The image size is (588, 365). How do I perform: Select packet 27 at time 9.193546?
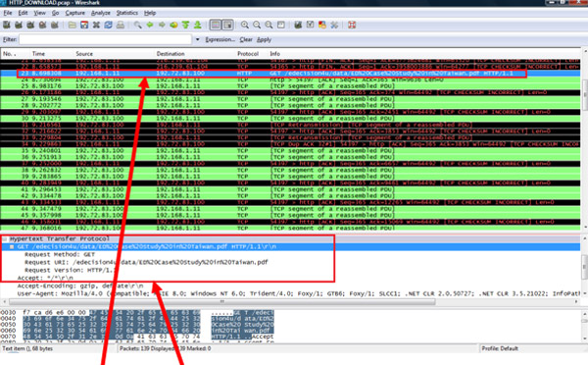(x=290, y=99)
